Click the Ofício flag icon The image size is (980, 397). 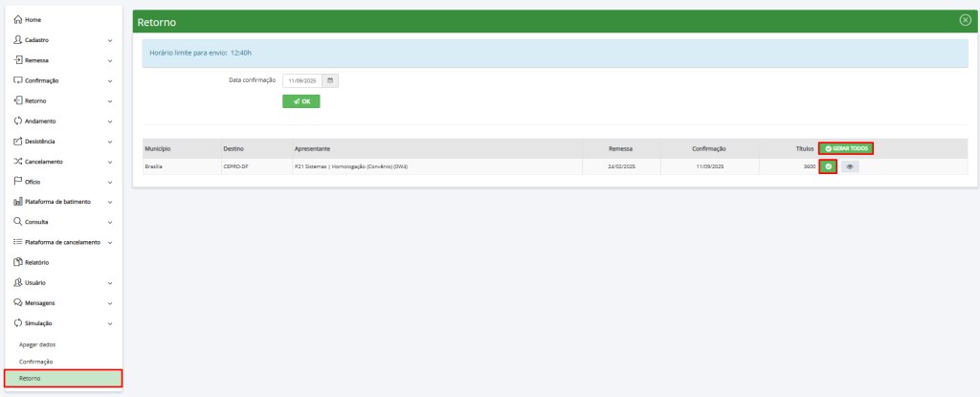point(17,181)
